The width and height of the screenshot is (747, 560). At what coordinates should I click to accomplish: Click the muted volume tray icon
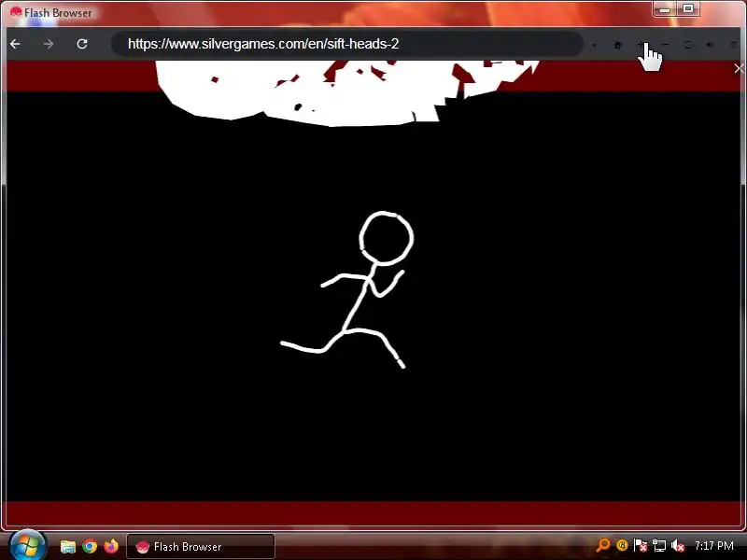(678, 545)
